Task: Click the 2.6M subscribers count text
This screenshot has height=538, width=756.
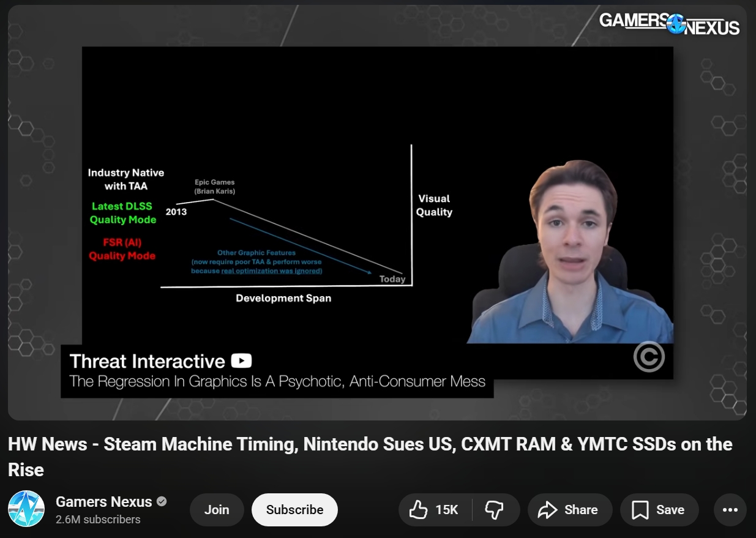Action: click(x=98, y=520)
